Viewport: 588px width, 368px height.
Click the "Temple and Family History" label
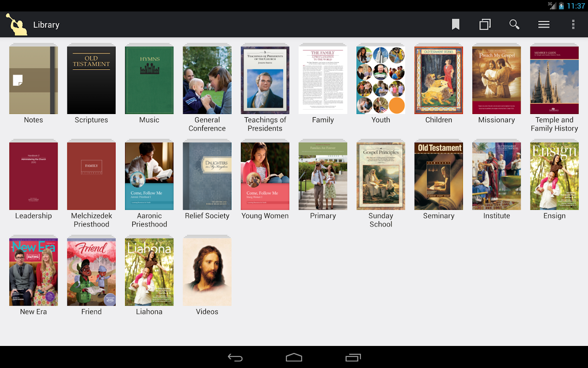pos(555,124)
